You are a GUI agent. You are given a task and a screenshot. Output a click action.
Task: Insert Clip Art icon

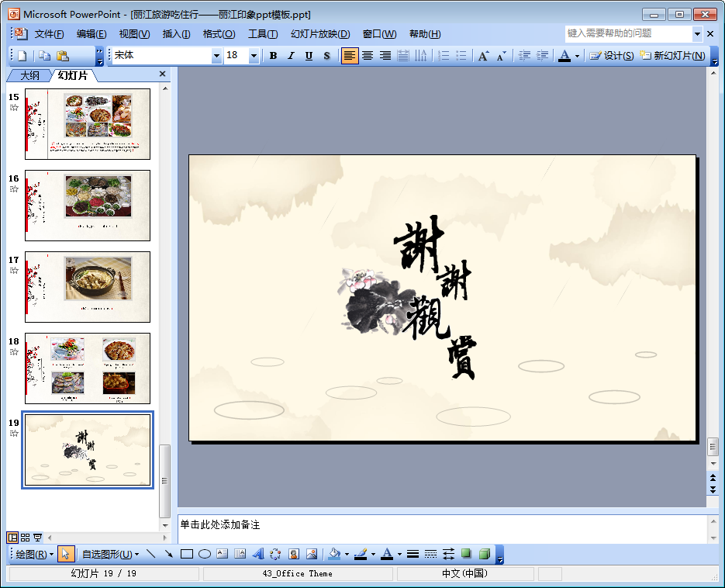(294, 554)
